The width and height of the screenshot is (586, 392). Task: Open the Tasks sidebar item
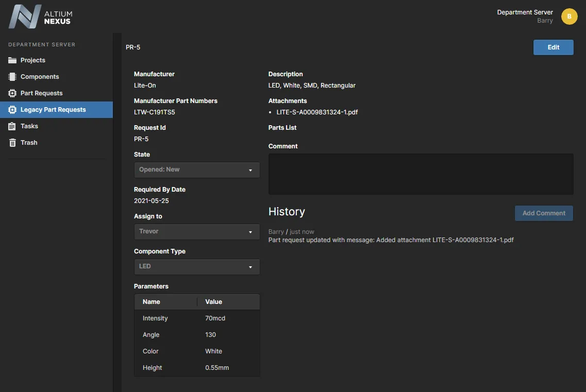tap(29, 126)
